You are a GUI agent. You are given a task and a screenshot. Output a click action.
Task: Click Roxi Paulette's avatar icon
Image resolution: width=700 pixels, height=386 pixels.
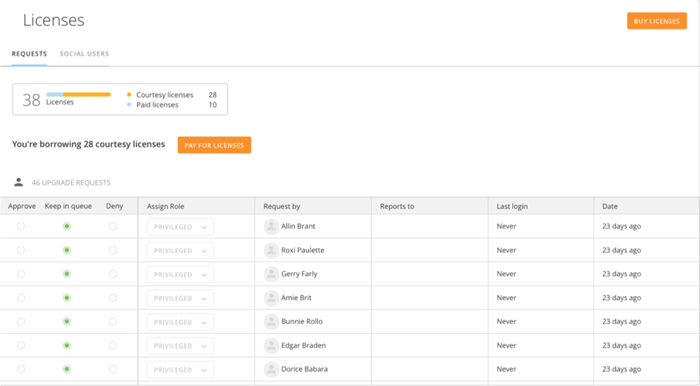pos(271,250)
